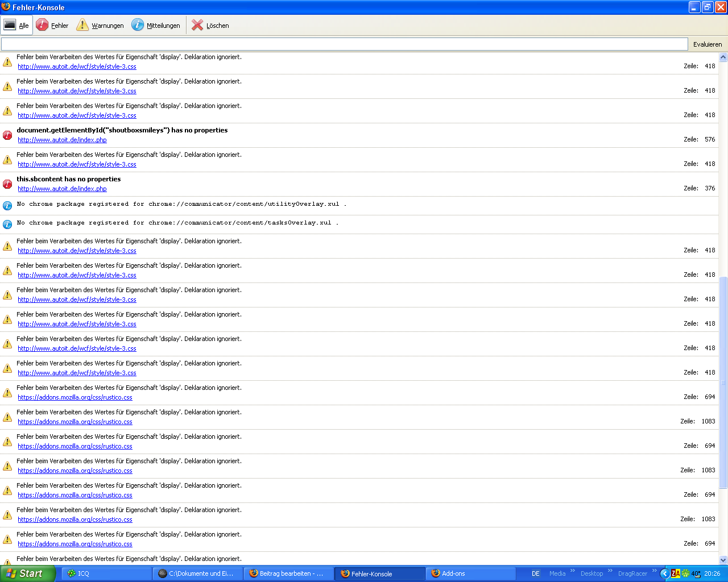
Task: Filter console to Fehler (errors) only
Action: (x=52, y=26)
